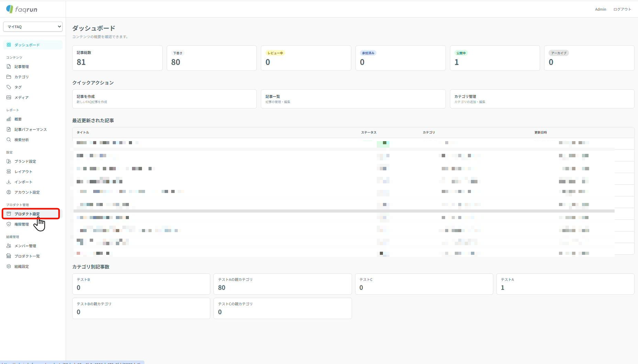638x364 pixels.
Task: Click the テストB category card
Action: tap(141, 284)
